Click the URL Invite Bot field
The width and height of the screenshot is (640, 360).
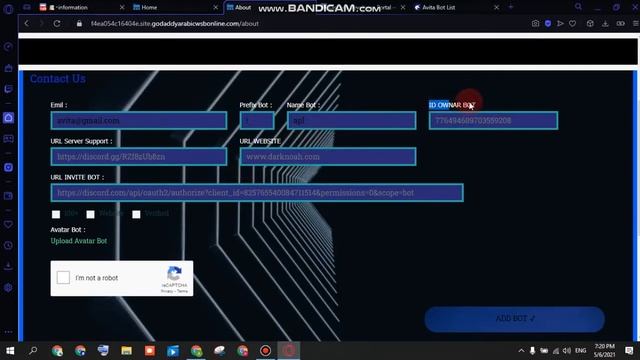tap(257, 193)
